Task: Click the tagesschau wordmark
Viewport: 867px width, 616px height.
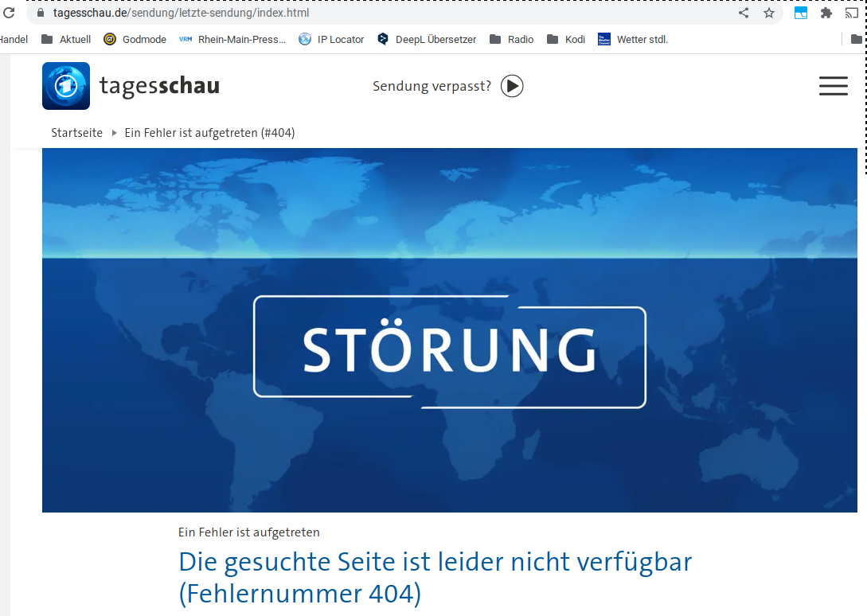Action: coord(159,86)
